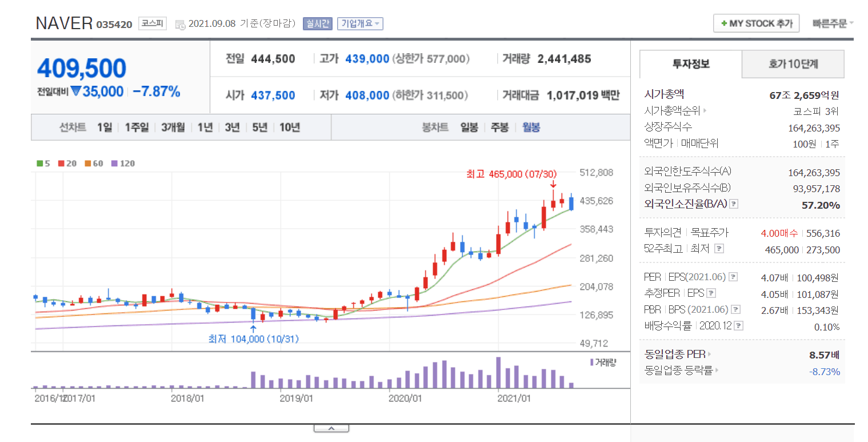Click the purple 120 moving-average legend marker
This screenshot has width=868, height=442.
(114, 164)
